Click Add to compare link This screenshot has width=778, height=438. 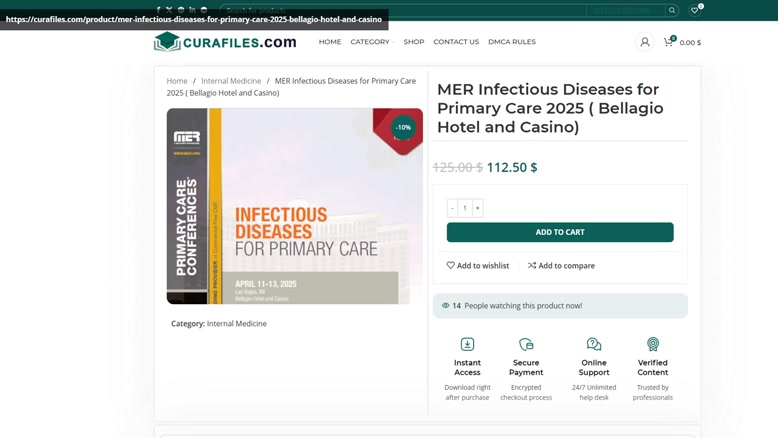(561, 266)
